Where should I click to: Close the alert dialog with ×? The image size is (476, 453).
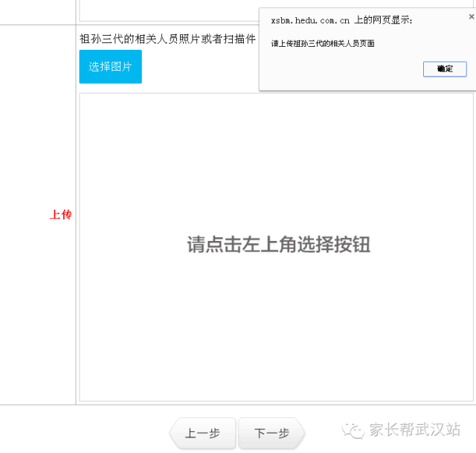(471, 16)
